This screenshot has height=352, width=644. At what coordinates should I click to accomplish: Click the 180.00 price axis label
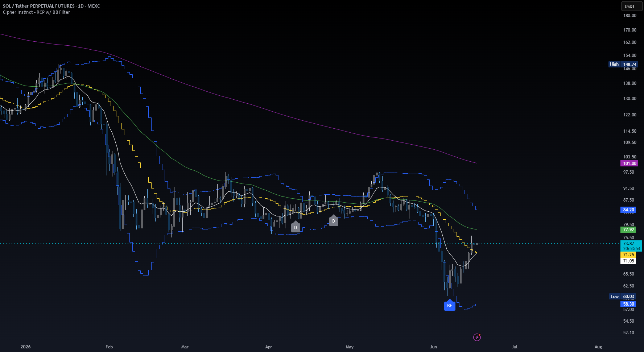pos(629,15)
